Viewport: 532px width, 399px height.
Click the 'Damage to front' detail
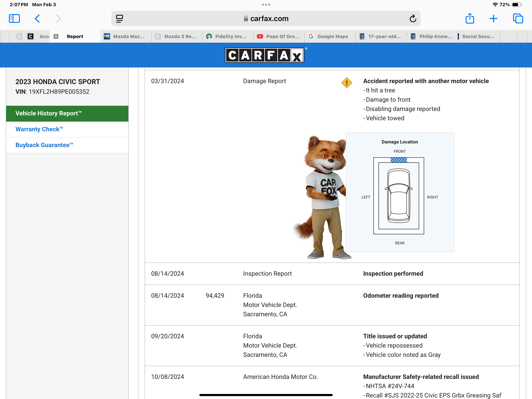(387, 100)
